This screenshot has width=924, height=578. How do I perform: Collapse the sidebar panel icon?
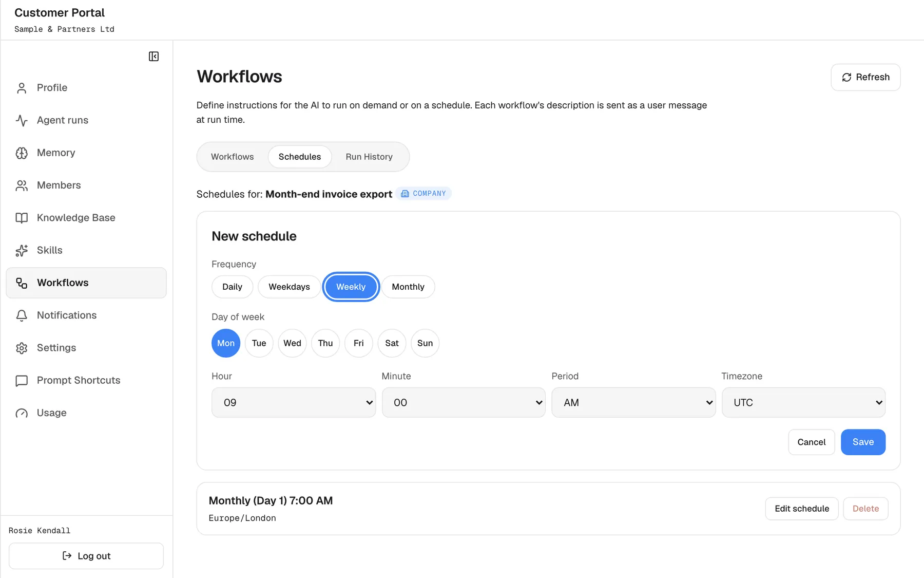coord(153,57)
